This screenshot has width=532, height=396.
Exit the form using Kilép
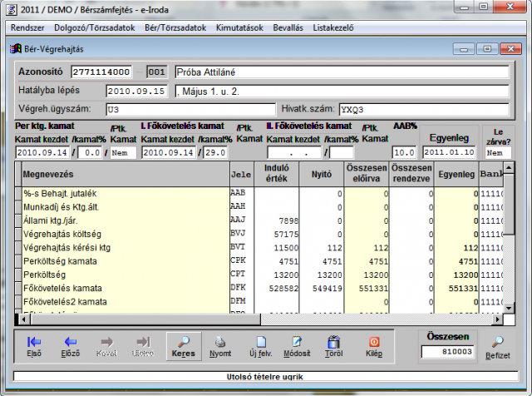tap(374, 345)
